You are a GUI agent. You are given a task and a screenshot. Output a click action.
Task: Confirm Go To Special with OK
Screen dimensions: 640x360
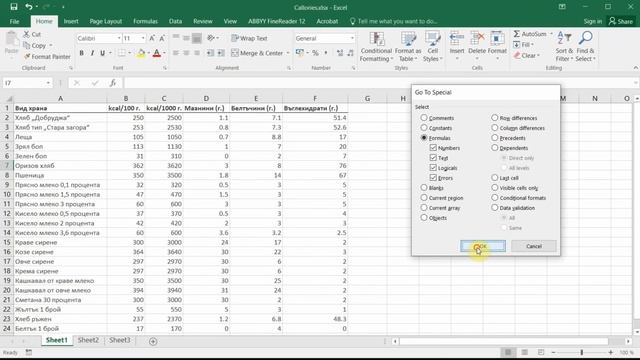[483, 246]
